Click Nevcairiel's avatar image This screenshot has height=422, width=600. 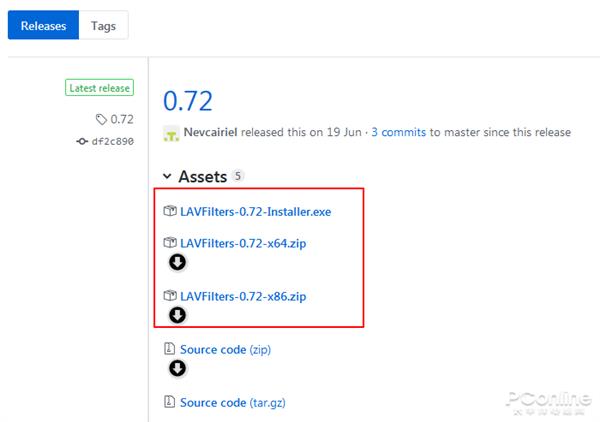coord(171,133)
